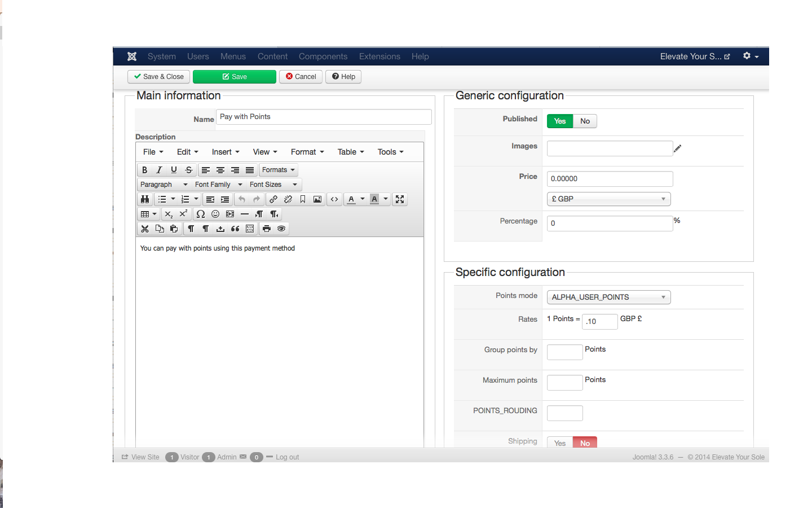Image resolution: width=812 pixels, height=508 pixels.
Task: Open the Formats dropdown in editor
Action: (x=279, y=170)
